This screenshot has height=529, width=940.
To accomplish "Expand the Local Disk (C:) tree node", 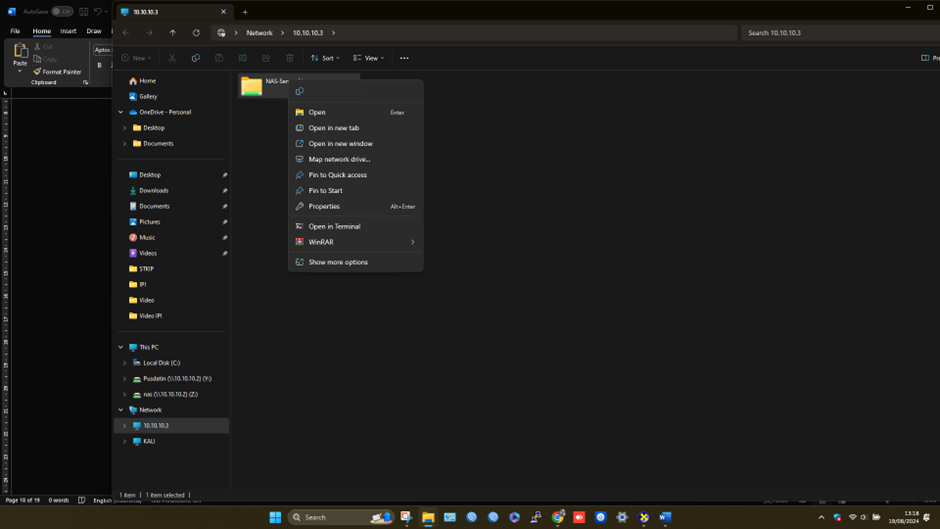I will (125, 363).
